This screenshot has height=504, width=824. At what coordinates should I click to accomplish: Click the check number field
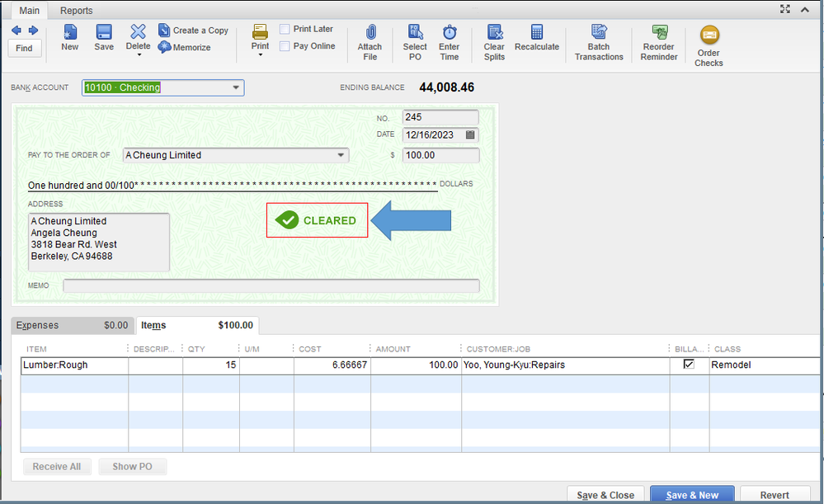coord(440,117)
